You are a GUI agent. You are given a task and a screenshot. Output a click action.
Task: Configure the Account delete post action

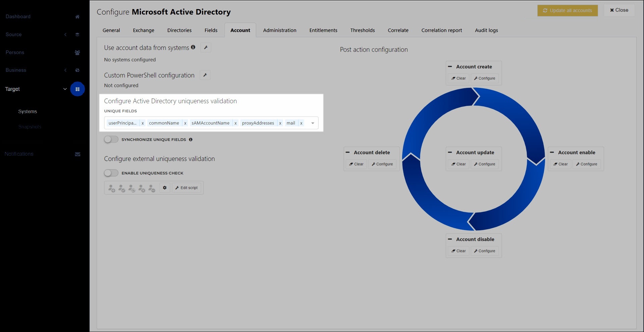[382, 164]
